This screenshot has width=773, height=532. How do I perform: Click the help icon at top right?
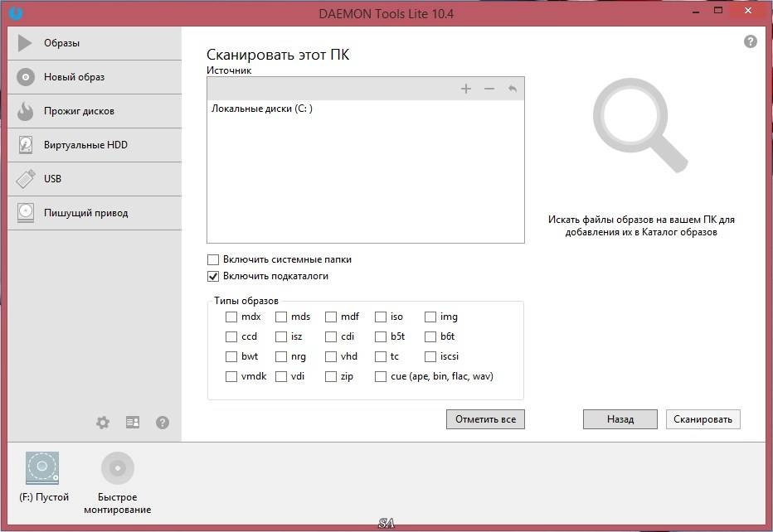pyautogui.click(x=751, y=41)
